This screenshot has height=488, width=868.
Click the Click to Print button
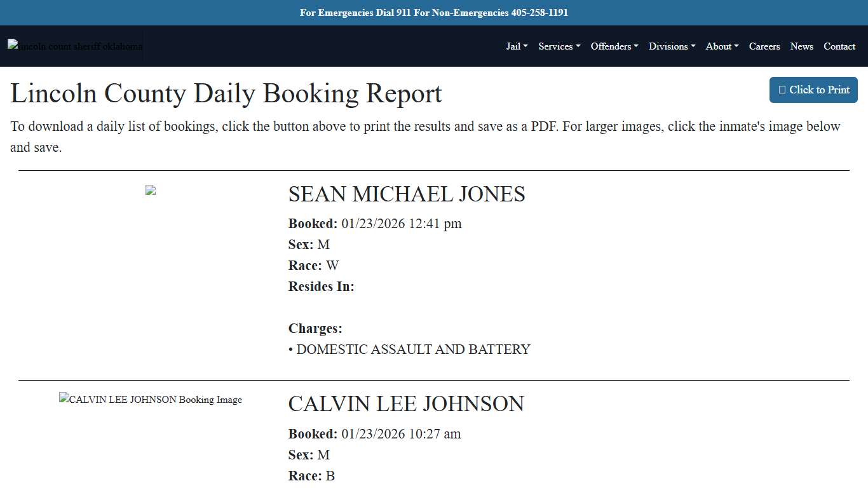click(813, 90)
